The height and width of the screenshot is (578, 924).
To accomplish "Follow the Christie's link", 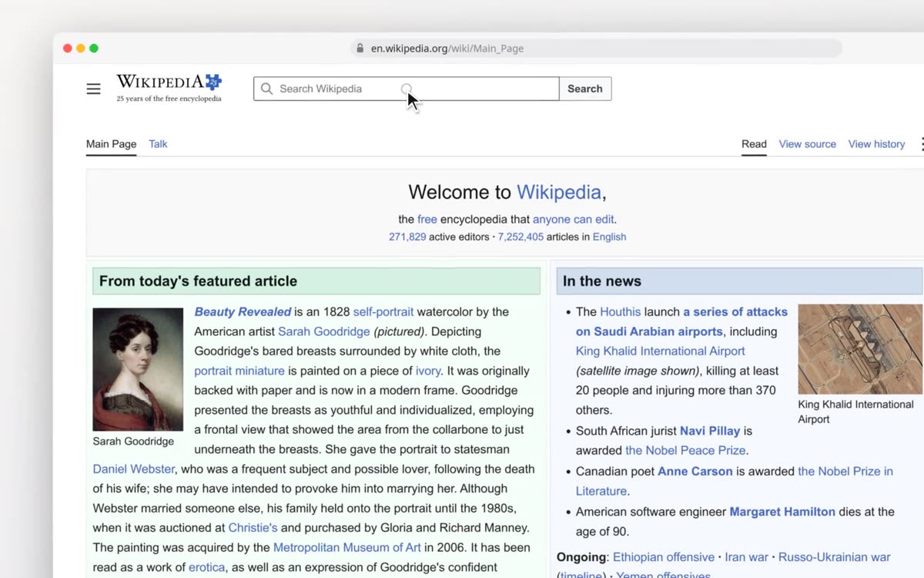I will 253,528.
